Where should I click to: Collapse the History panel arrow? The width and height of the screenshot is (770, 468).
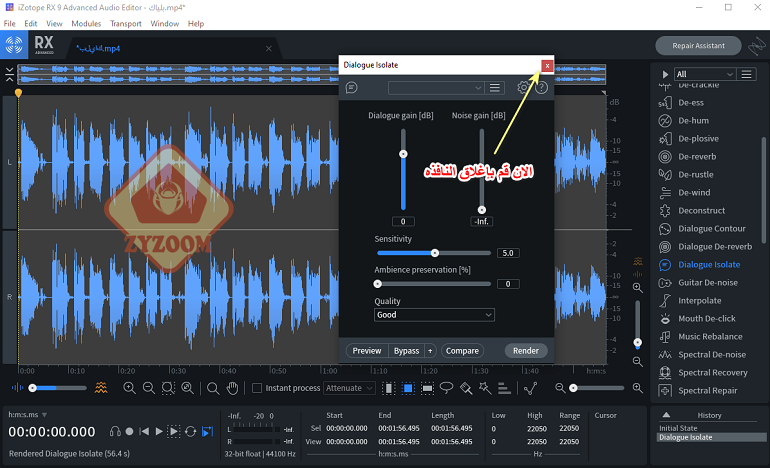click(x=666, y=415)
